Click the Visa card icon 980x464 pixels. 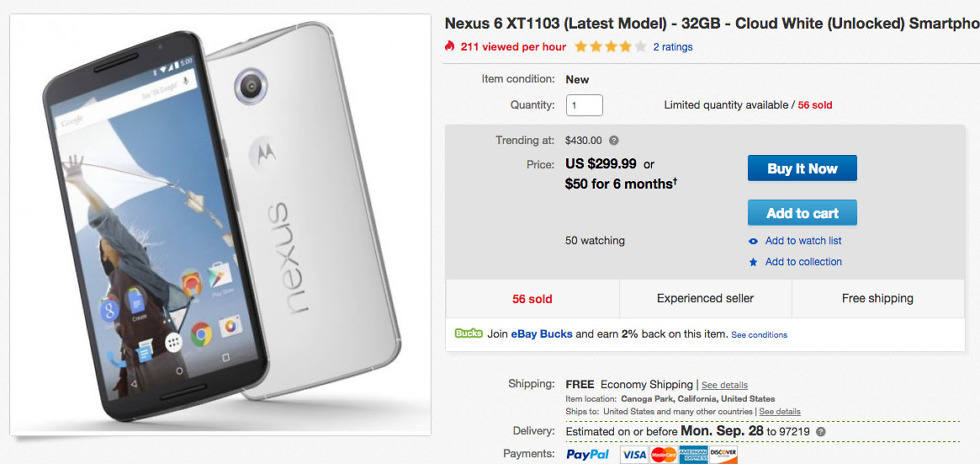[633, 455]
